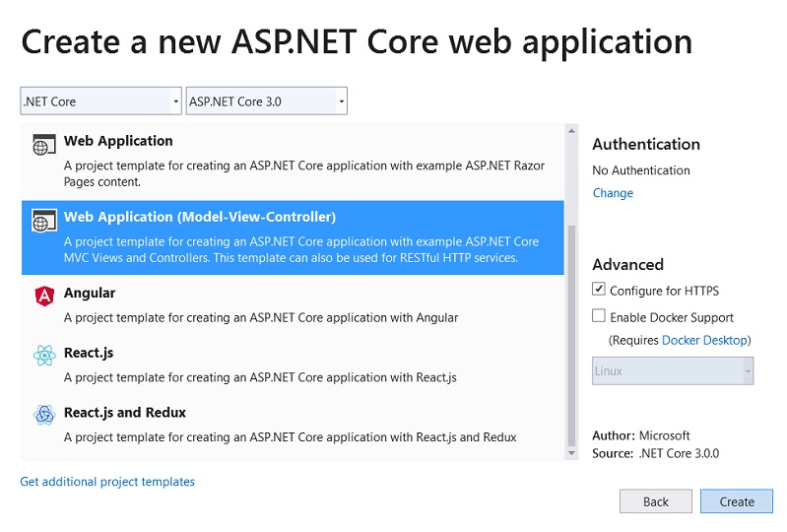This screenshot has height=532, width=787.
Task: Select the React.js template title
Action: coord(89,353)
